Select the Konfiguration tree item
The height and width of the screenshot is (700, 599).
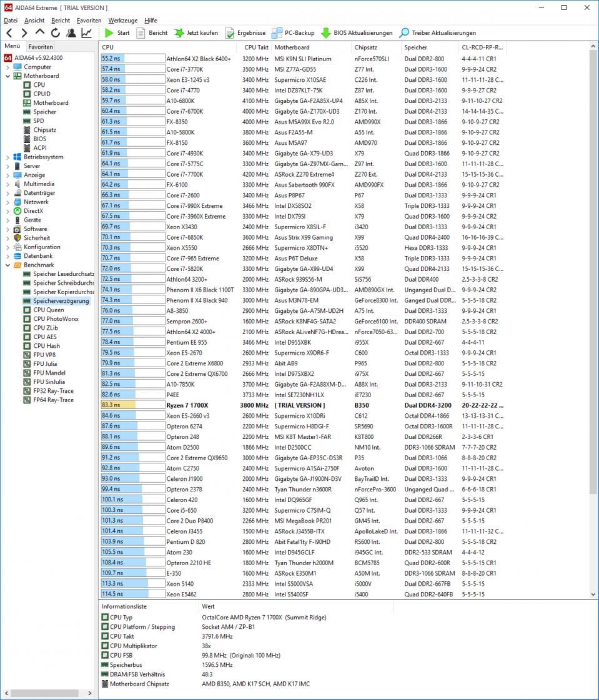tap(37, 247)
